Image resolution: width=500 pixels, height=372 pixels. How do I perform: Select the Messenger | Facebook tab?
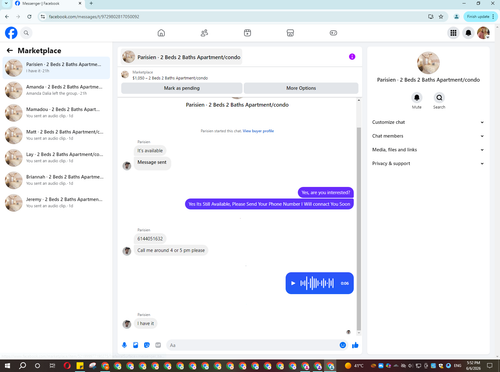point(48,3)
